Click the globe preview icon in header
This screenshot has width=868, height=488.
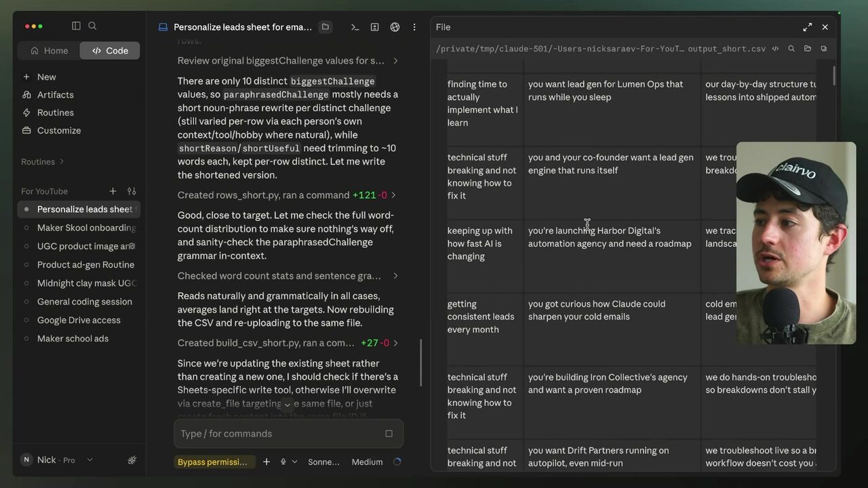[395, 27]
